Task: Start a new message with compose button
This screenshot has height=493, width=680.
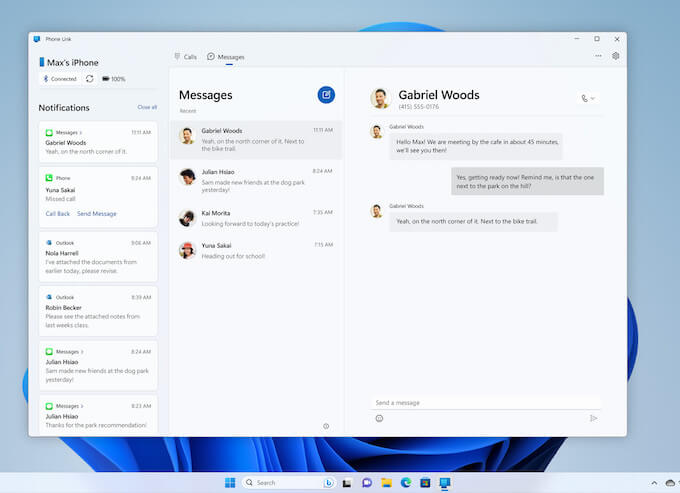Action: point(326,95)
